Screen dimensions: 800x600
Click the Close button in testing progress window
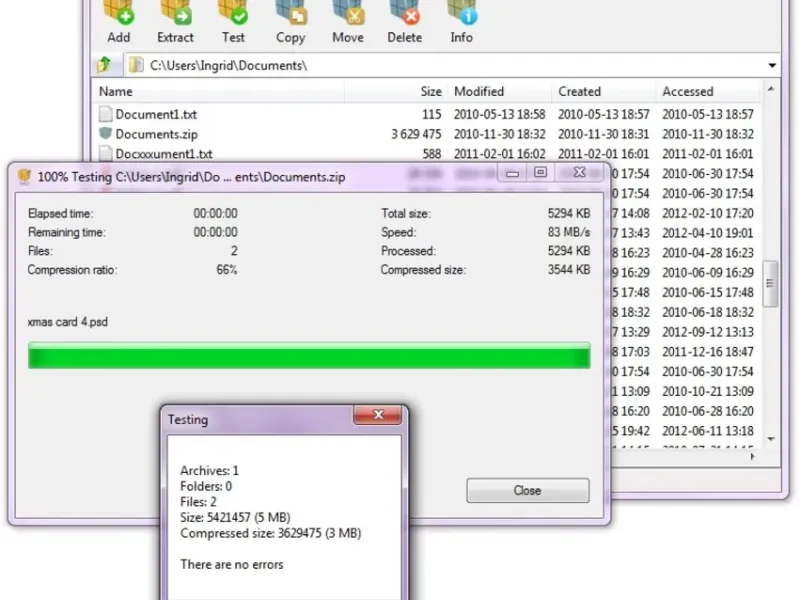pos(528,490)
